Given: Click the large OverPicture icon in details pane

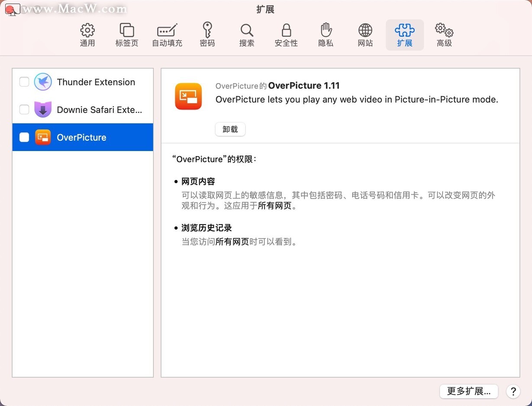Looking at the screenshot, I should pos(188,96).
